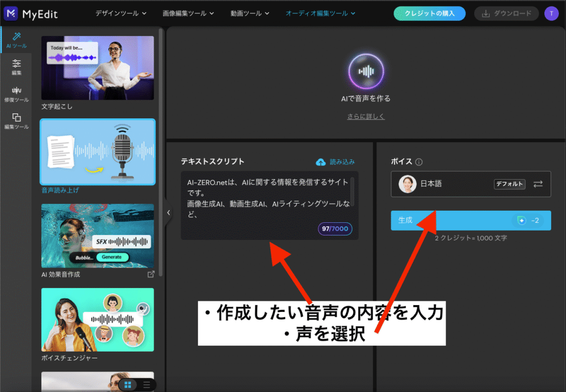Select the 音声読み上げ tool thumbnail
Viewport: 566px width, 392px height.
tap(97, 152)
